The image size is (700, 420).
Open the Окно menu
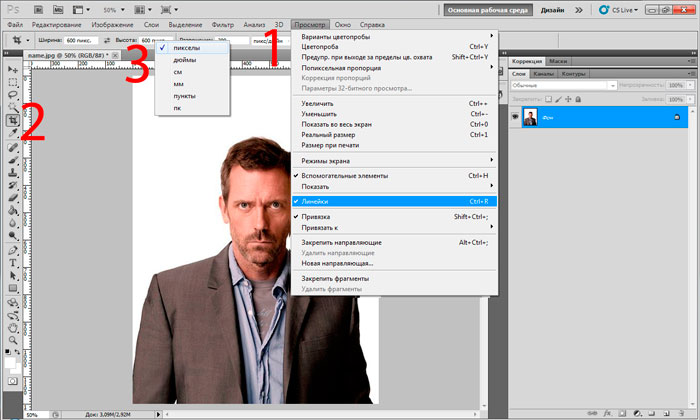(343, 25)
